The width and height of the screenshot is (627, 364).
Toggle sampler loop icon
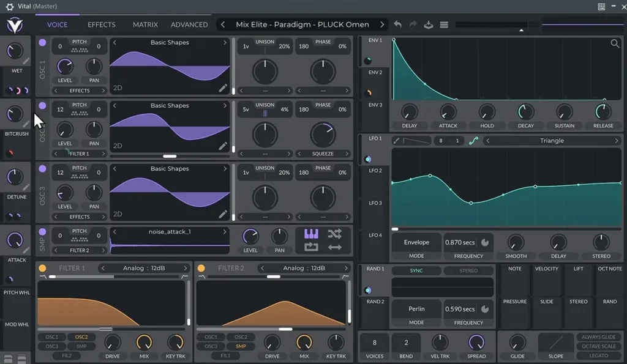(311, 247)
